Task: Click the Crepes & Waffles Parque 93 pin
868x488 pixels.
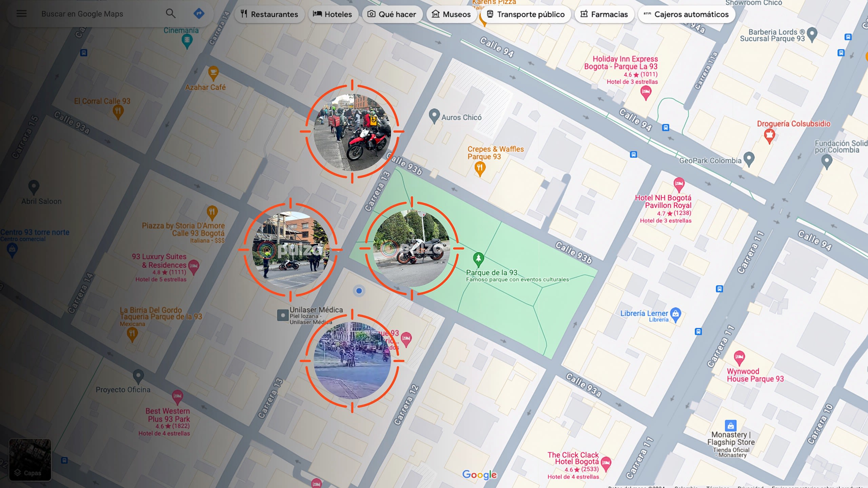Action: 480,168
